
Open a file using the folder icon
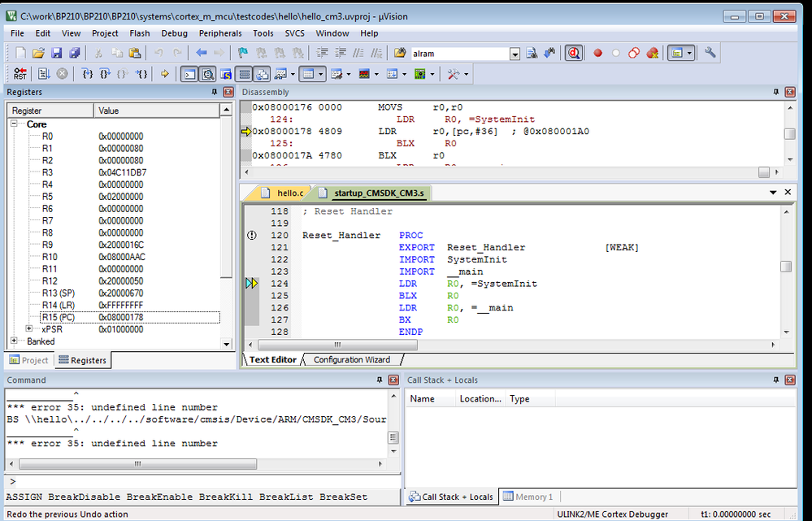point(38,53)
